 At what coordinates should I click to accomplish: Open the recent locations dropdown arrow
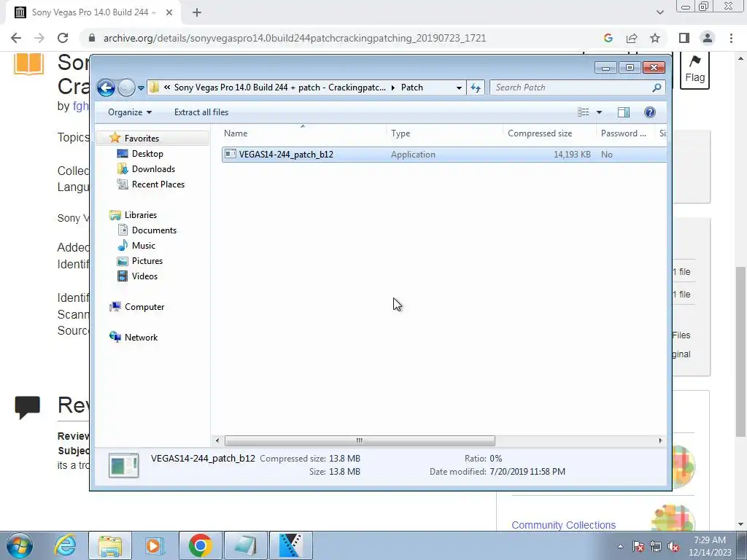tap(141, 87)
